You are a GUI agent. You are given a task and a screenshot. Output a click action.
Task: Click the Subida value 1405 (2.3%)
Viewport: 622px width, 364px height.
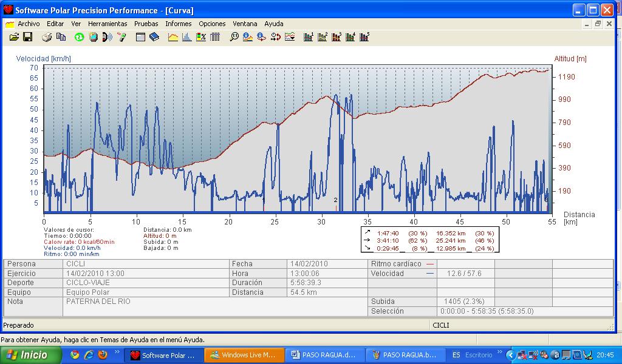(464, 302)
